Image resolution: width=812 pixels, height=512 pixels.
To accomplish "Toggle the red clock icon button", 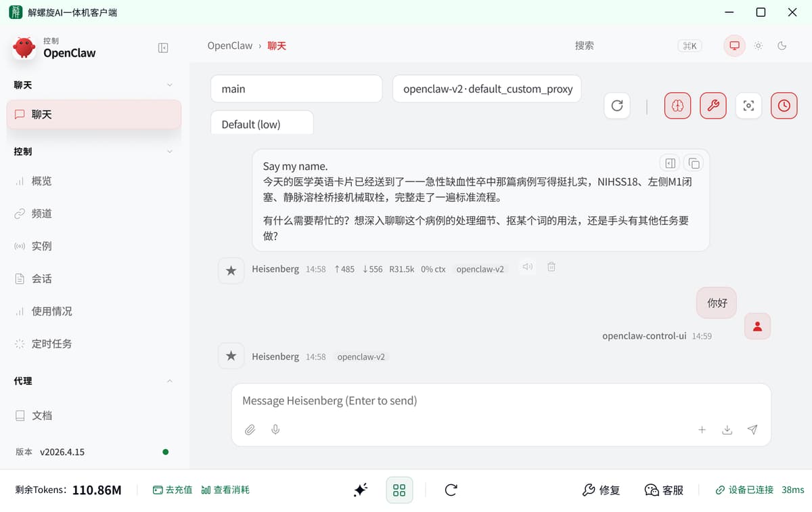I will [784, 106].
